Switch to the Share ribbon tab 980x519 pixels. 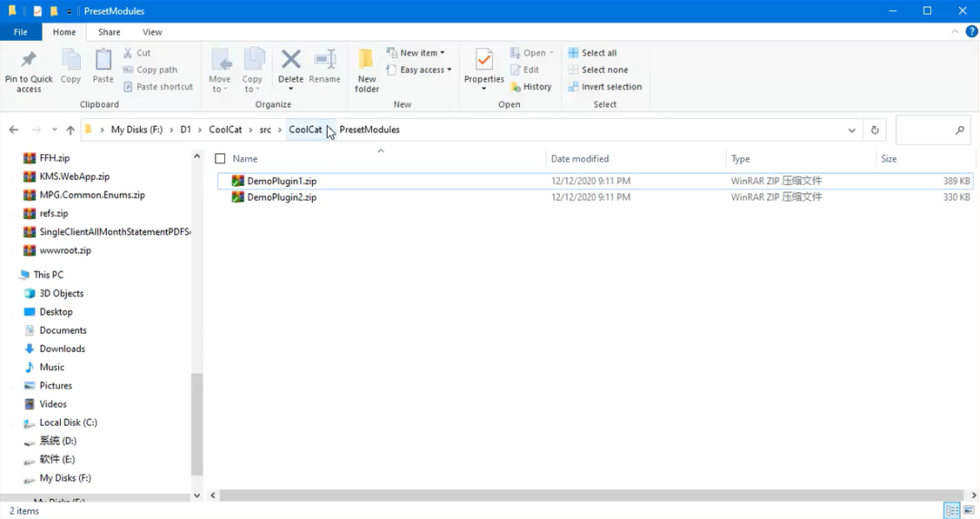point(110,32)
